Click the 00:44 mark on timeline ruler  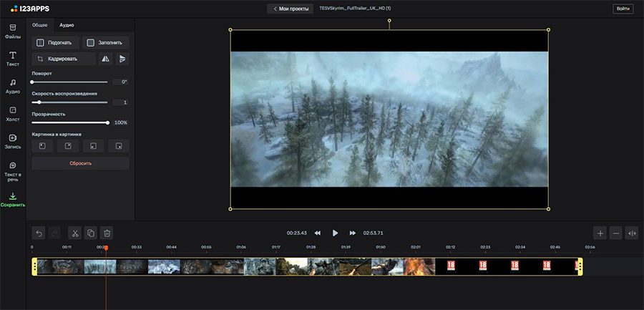[x=171, y=248]
